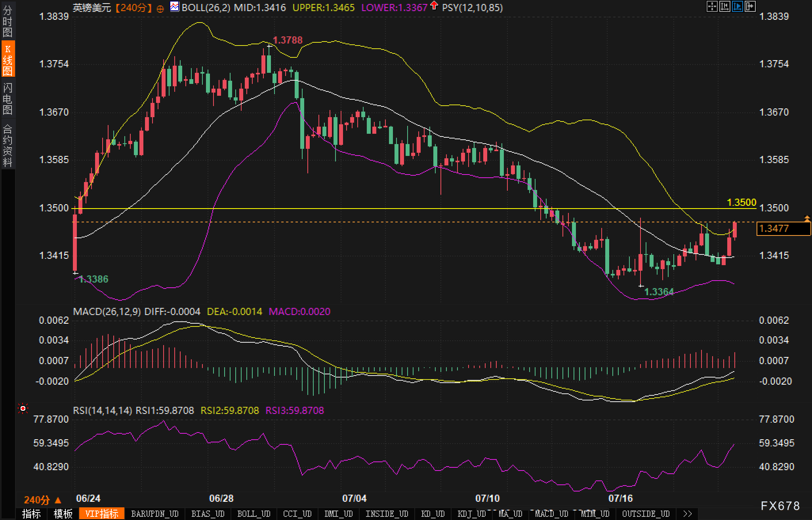Select K线图 view in left sidebar
Viewport: 812px width, 520px height.
tap(7, 59)
